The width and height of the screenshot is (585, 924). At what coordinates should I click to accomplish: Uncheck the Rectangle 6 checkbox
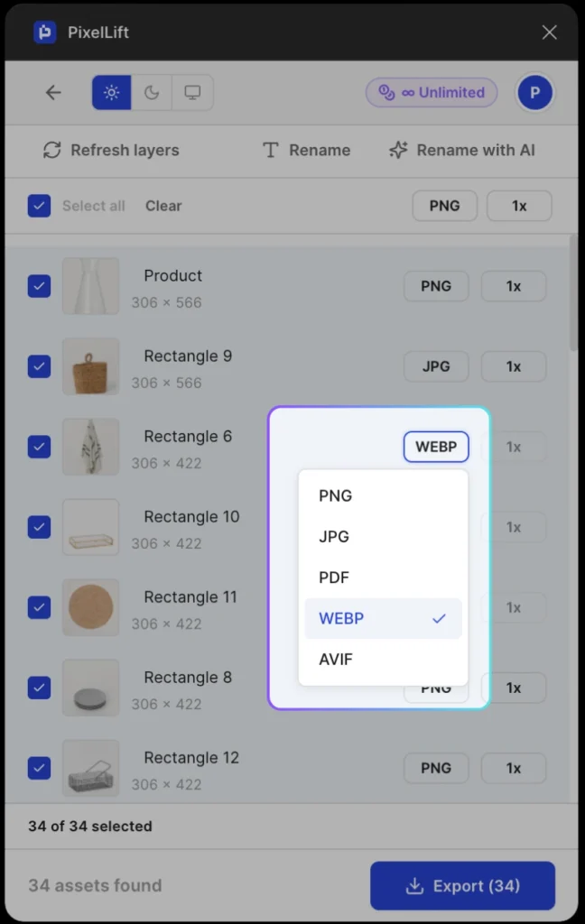pos(39,447)
